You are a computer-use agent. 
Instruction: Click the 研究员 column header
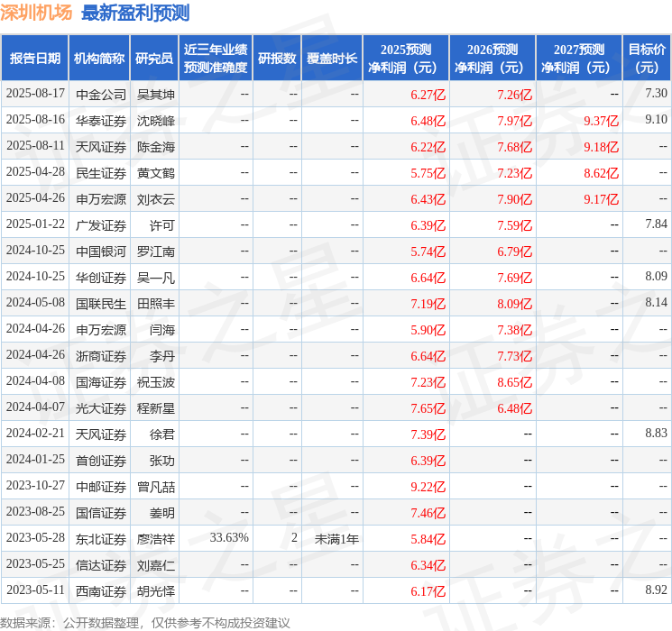[x=154, y=59]
